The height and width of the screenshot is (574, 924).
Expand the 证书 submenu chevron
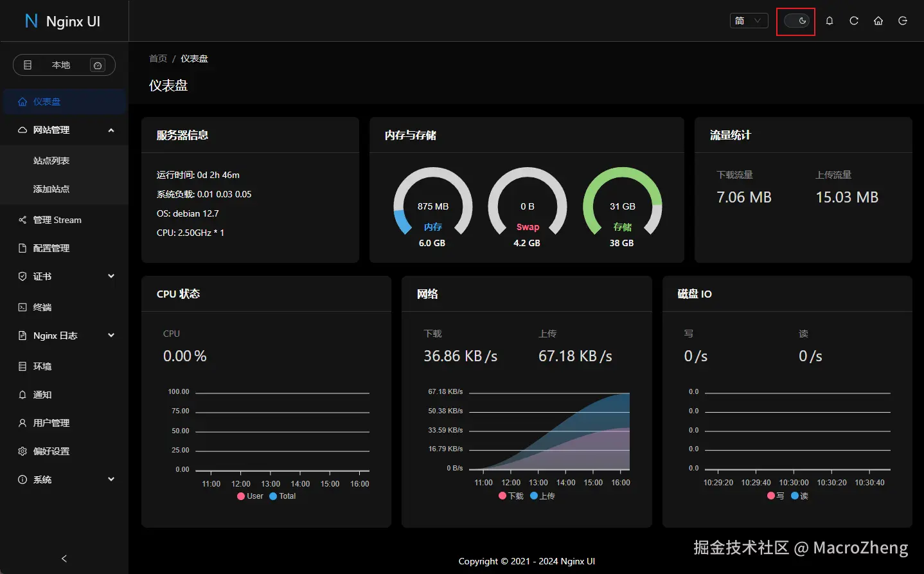point(111,276)
